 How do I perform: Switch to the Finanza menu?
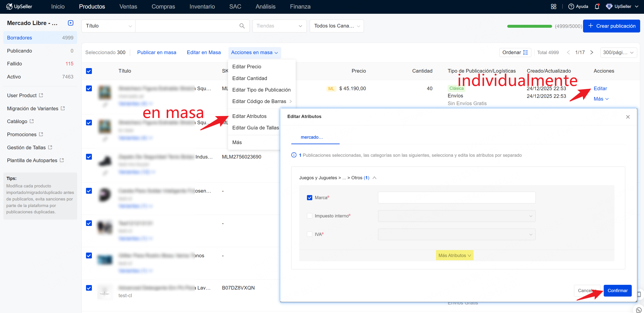[300, 7]
